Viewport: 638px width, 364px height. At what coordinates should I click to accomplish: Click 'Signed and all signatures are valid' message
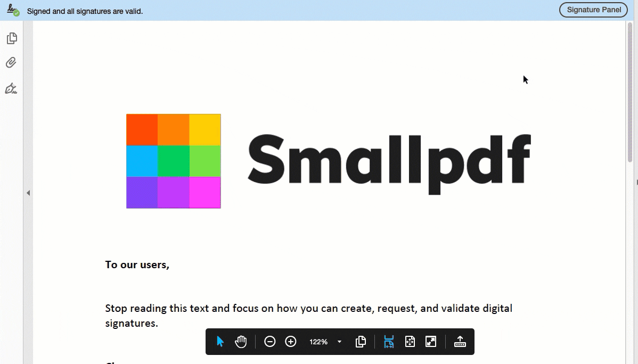click(x=85, y=11)
